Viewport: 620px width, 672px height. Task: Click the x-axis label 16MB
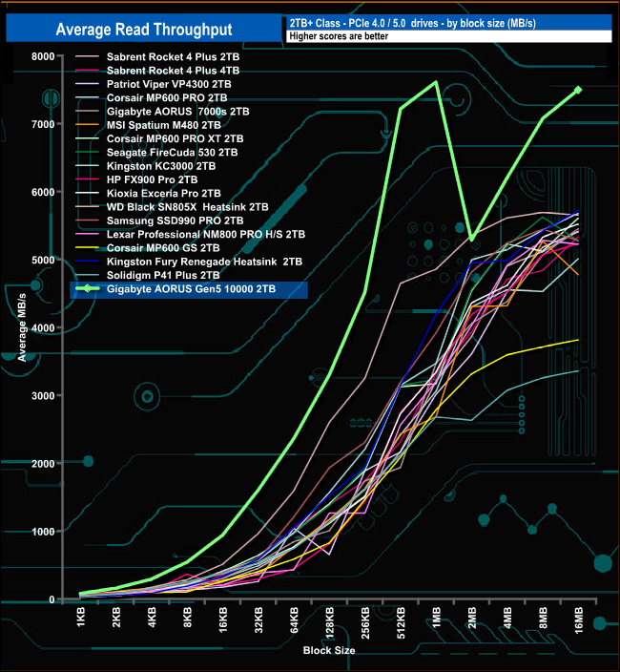point(578,620)
